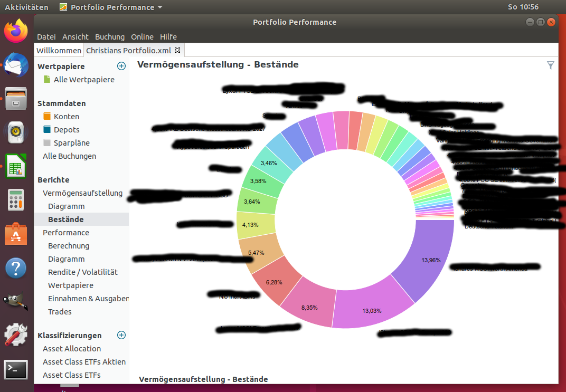This screenshot has height=392, width=566.
Task: Open the Sparpläne entry
Action: (71, 143)
